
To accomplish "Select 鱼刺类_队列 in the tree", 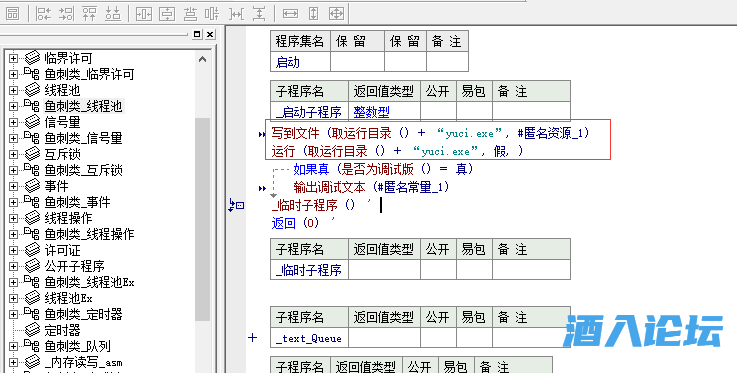I will pyautogui.click(x=77, y=346).
